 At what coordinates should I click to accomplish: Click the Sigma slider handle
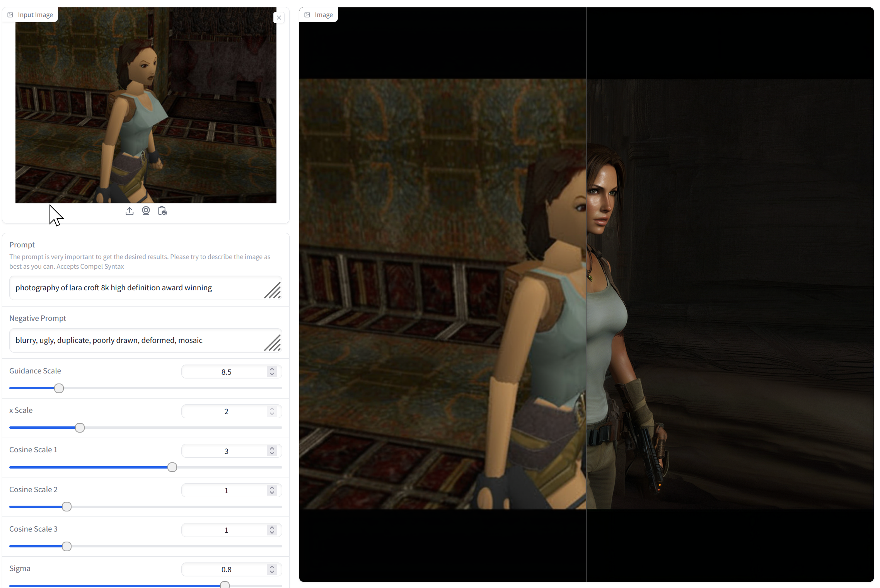pos(225,585)
